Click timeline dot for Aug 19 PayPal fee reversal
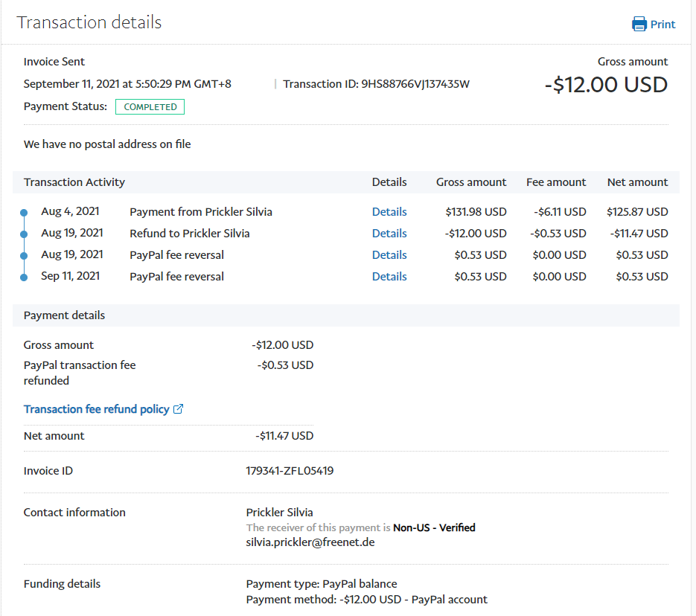 coord(24,256)
